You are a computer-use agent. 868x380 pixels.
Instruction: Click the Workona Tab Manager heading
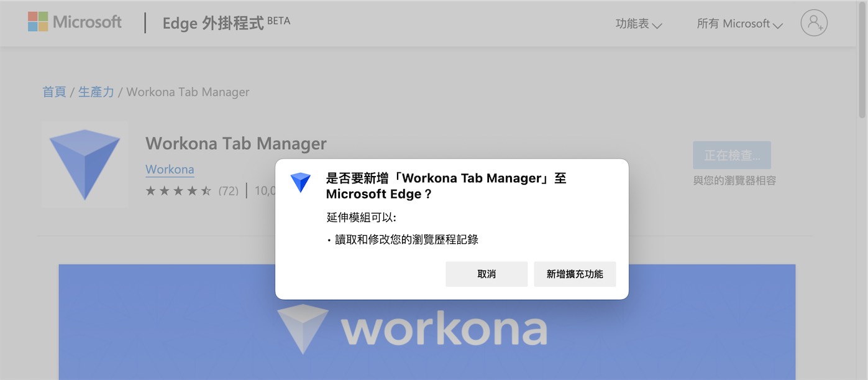[x=236, y=144]
